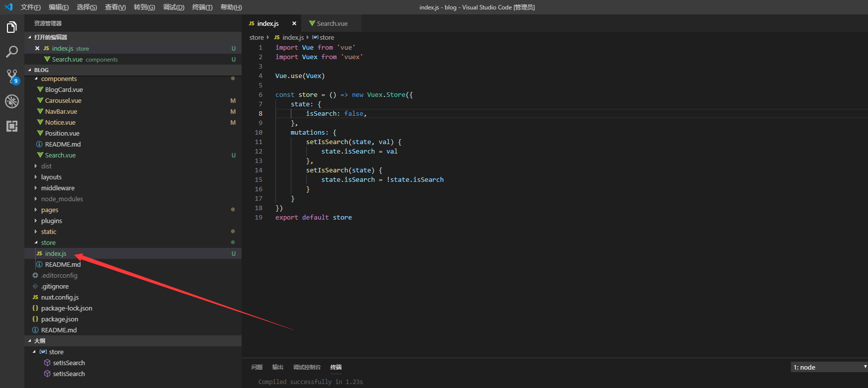The width and height of the screenshot is (868, 388).
Task: Click the store variable icon in outline
Action: (x=43, y=352)
